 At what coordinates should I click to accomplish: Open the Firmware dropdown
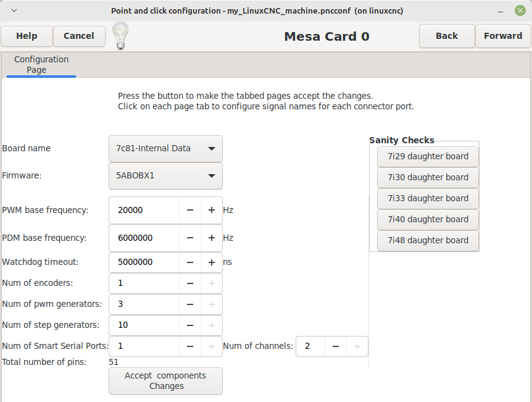[165, 176]
